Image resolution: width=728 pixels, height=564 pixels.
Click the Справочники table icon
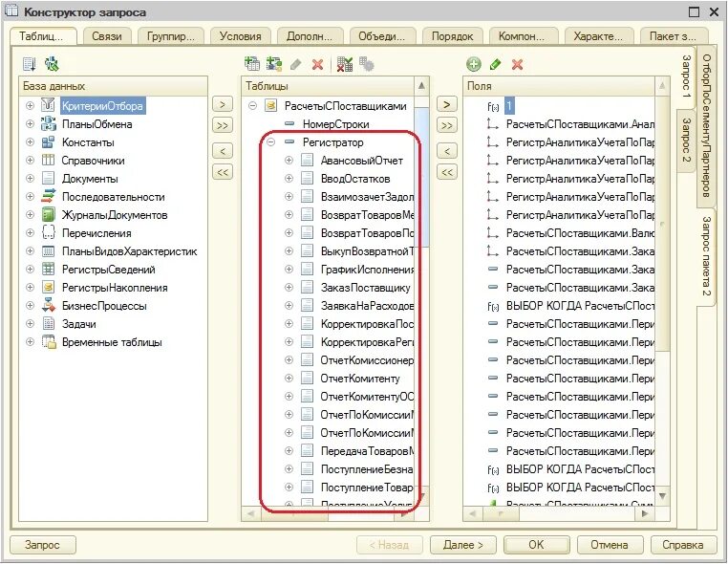(49, 161)
